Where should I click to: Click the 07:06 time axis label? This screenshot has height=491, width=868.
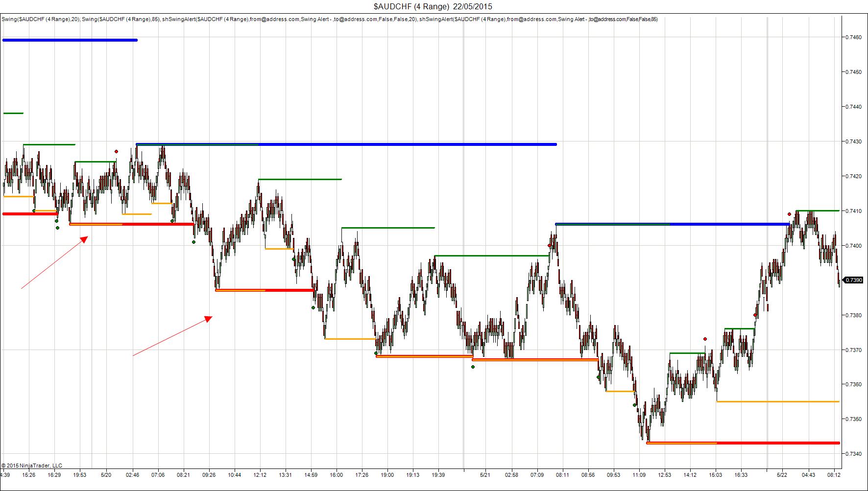pos(158,475)
